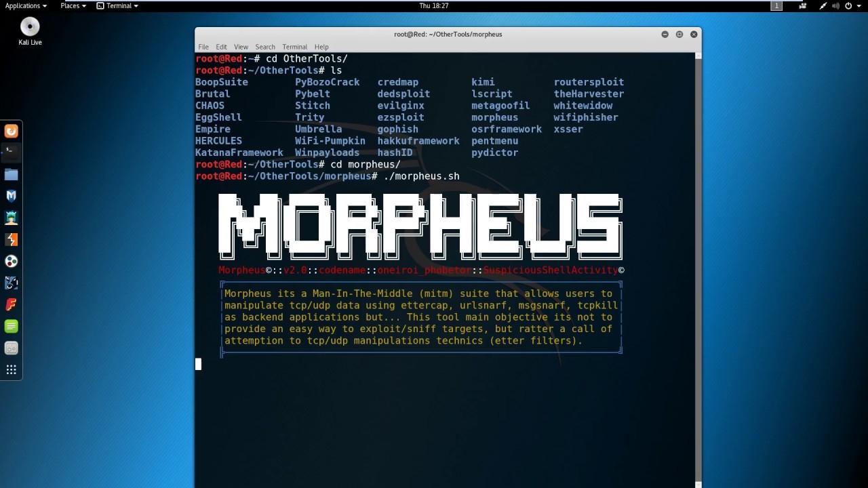
Task: Open the Places menu dropdown
Action: pyautogui.click(x=73, y=5)
